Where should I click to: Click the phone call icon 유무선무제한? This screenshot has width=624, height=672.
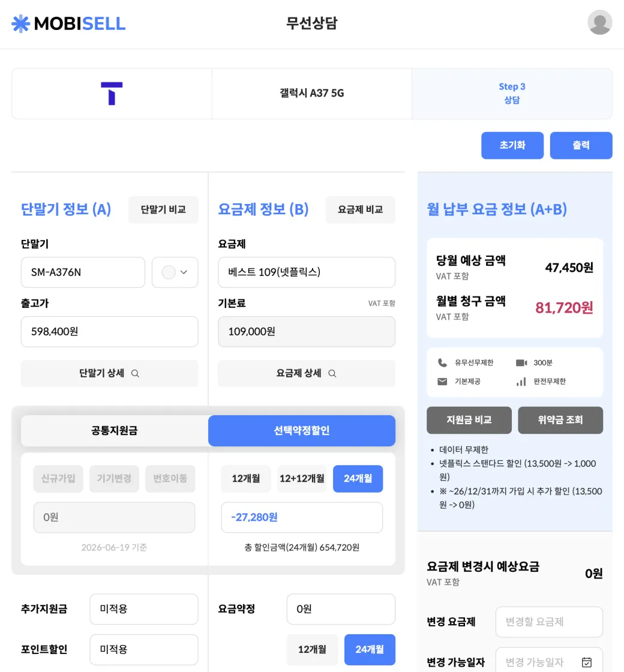(442, 362)
